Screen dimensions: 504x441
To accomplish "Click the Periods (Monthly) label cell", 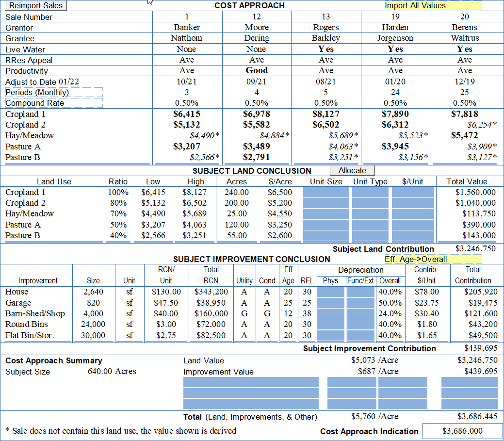I will (x=53, y=92).
